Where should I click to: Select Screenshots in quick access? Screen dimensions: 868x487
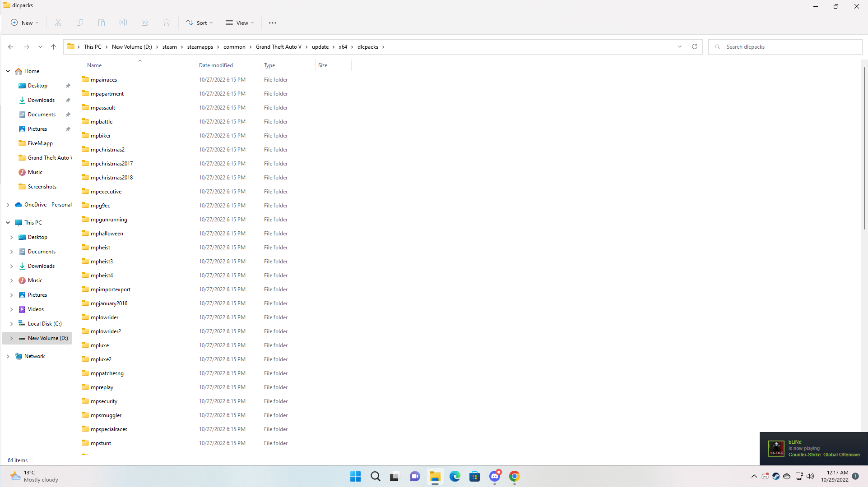[42, 187]
